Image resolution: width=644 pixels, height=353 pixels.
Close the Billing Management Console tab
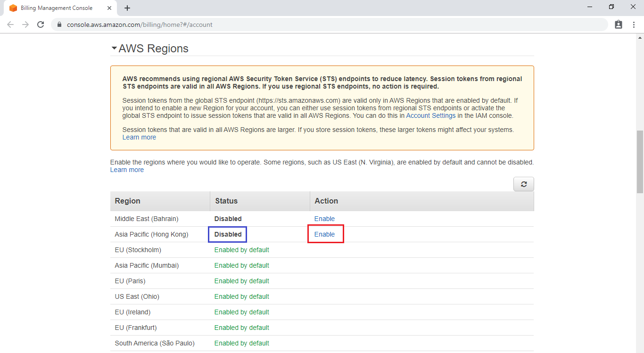(109, 8)
